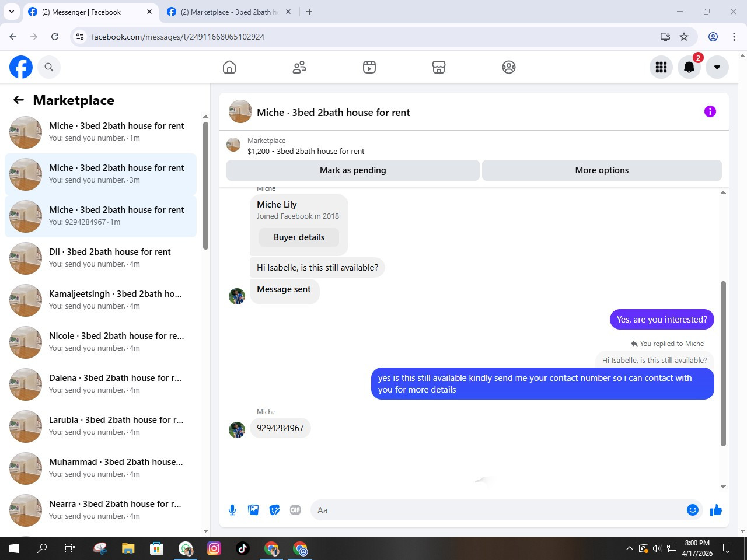This screenshot has width=747, height=560.
Task: Click the Mark as pending button
Action: point(353,170)
